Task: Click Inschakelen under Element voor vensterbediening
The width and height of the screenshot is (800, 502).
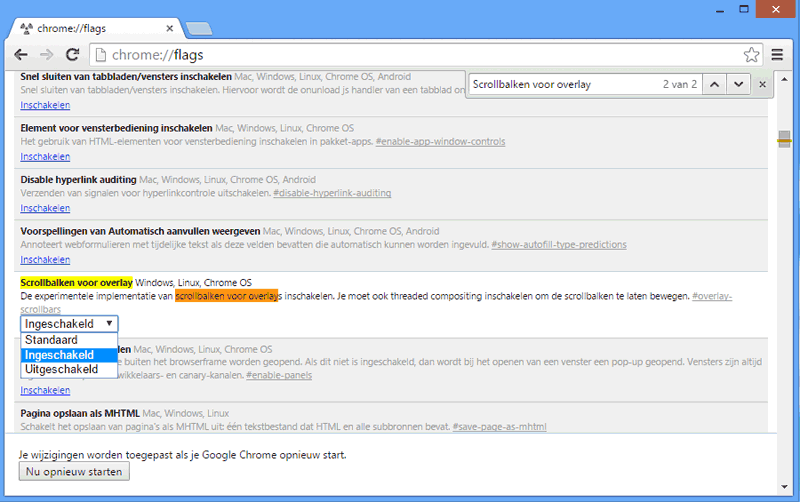Action: (x=45, y=157)
